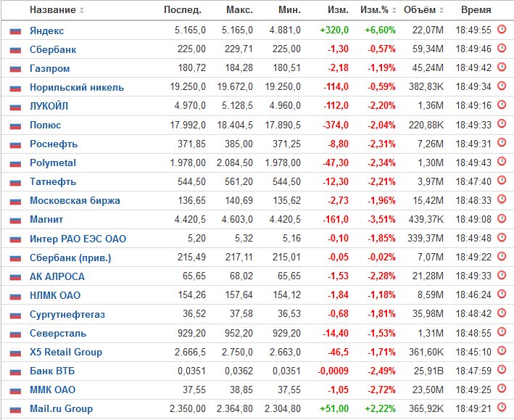Open the Роснефть stock link
Image resolution: width=514 pixels, height=420 pixels.
click(54, 144)
